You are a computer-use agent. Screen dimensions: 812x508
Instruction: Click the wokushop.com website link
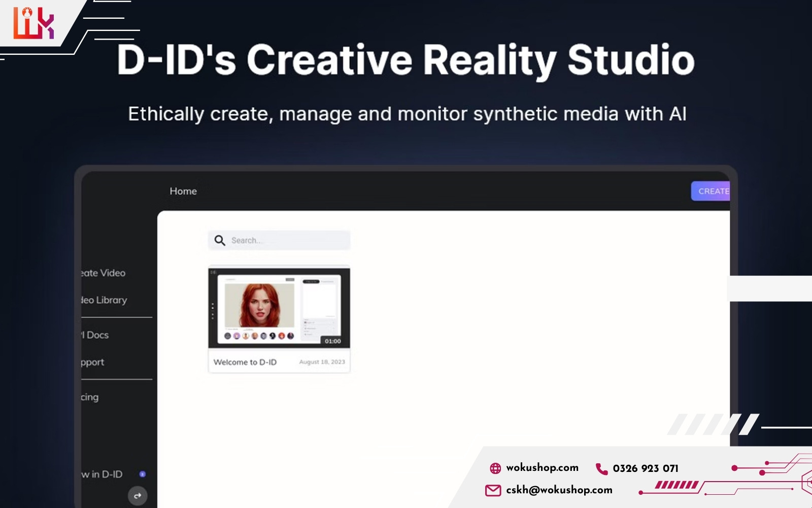[x=542, y=467]
